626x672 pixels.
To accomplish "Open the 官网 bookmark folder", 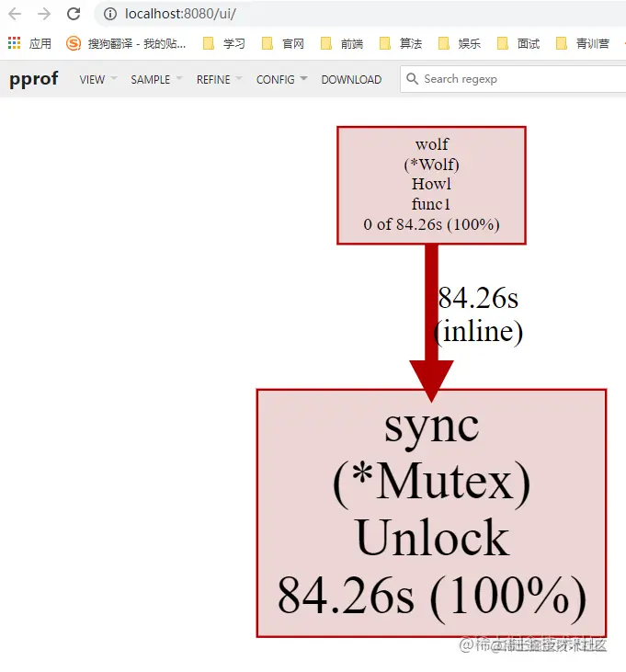I will [x=283, y=43].
